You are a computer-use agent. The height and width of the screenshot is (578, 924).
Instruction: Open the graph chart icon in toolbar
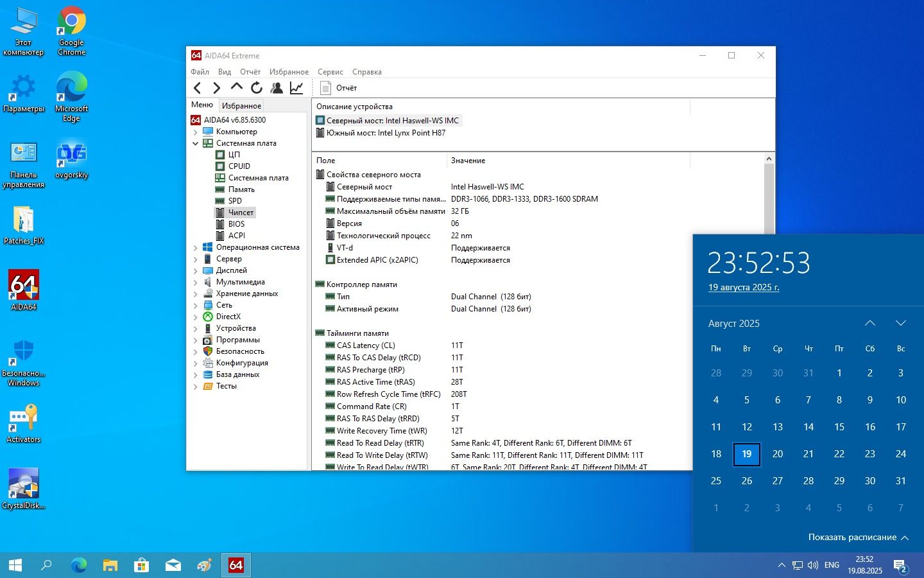296,88
